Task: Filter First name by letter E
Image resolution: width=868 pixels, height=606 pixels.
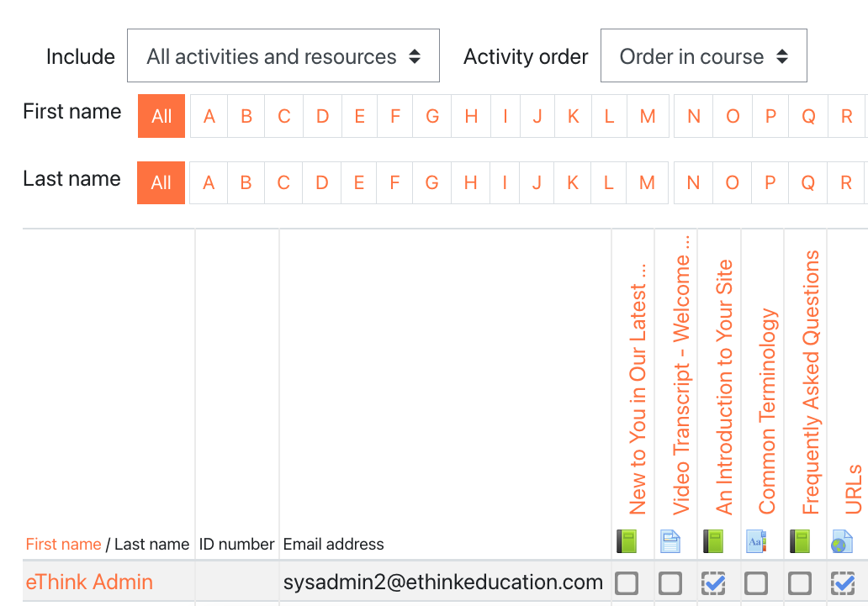Action: 359,117
